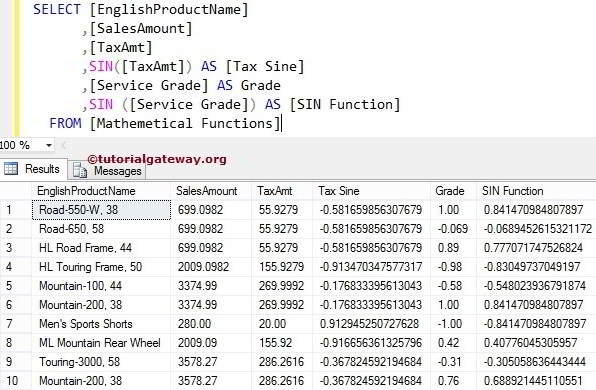Select cell Road-550-W, 38

pos(101,210)
